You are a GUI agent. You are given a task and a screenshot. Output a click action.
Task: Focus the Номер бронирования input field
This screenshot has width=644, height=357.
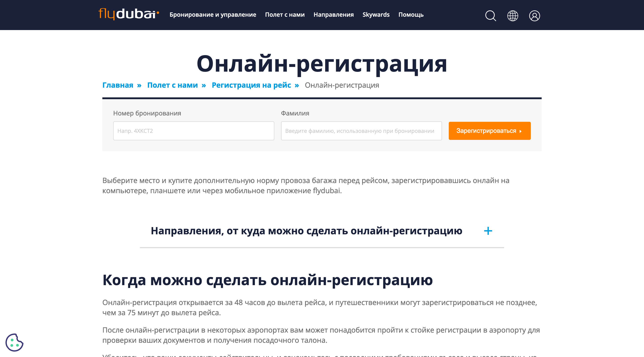pyautogui.click(x=193, y=131)
